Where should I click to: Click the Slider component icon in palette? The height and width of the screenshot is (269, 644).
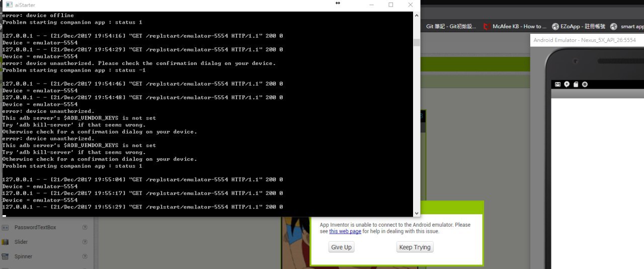click(x=5, y=242)
